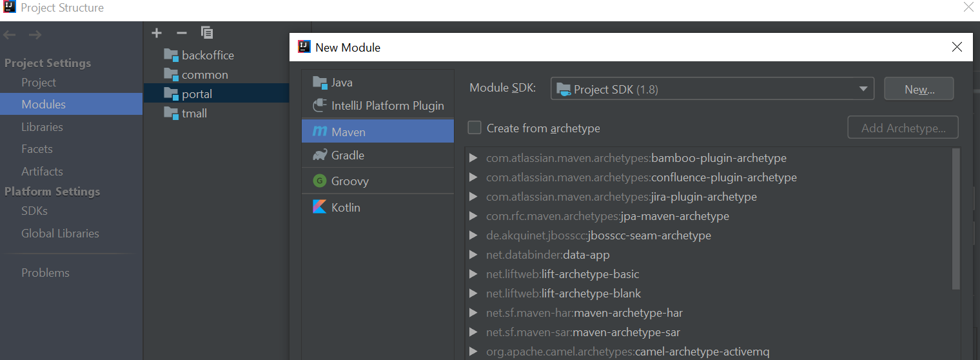Select lift-archetype-basic row text

563,274
